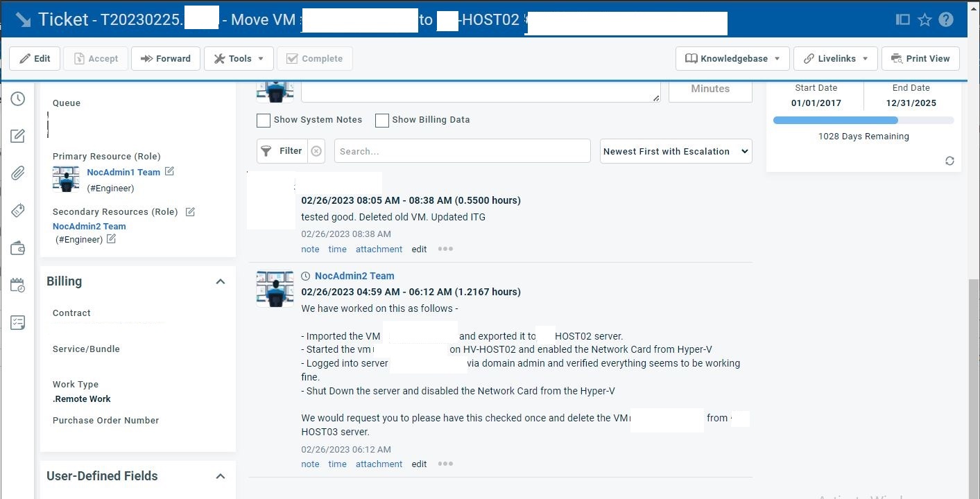This screenshot has height=499, width=980.
Task: Click the clock icon in left sidebar
Action: point(18,98)
